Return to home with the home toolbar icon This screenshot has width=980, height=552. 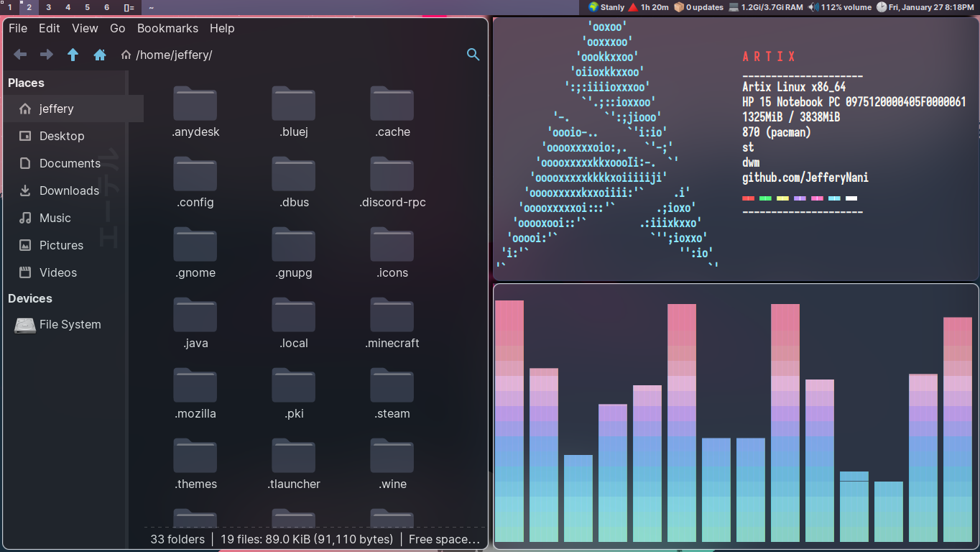100,55
